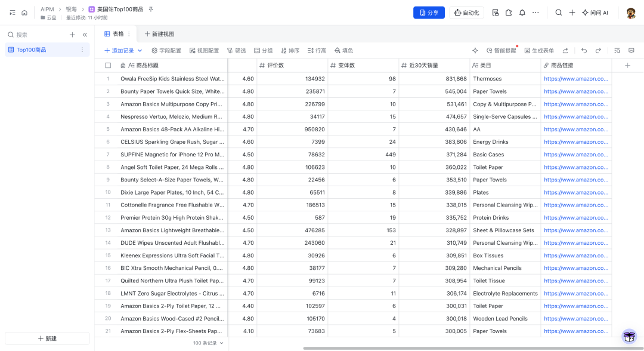Click 新建 button at sidebar bottom
The width and height of the screenshot is (644, 351).
[x=47, y=338]
